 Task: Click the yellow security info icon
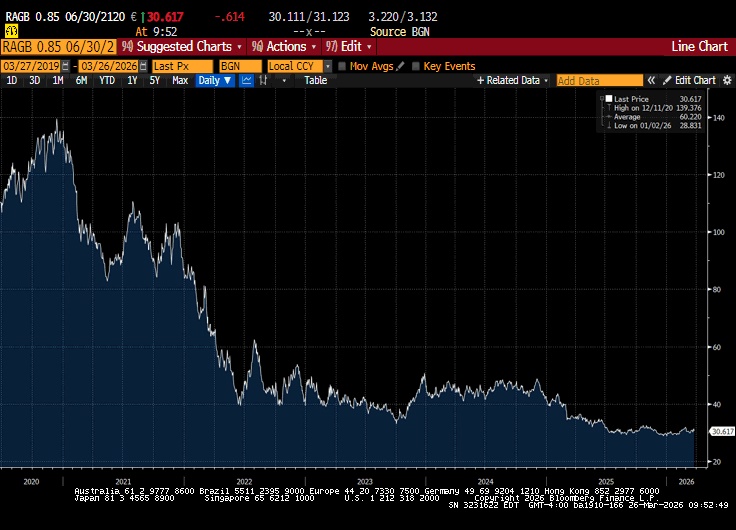coord(11,31)
